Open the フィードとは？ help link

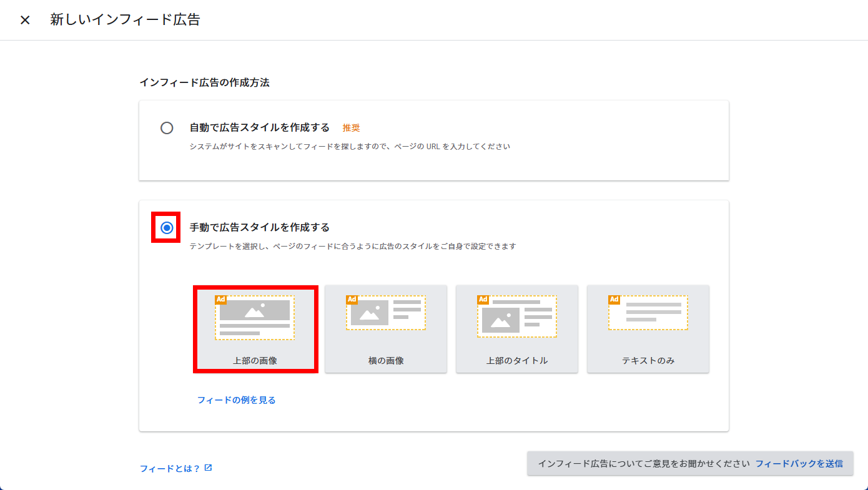tap(170, 468)
